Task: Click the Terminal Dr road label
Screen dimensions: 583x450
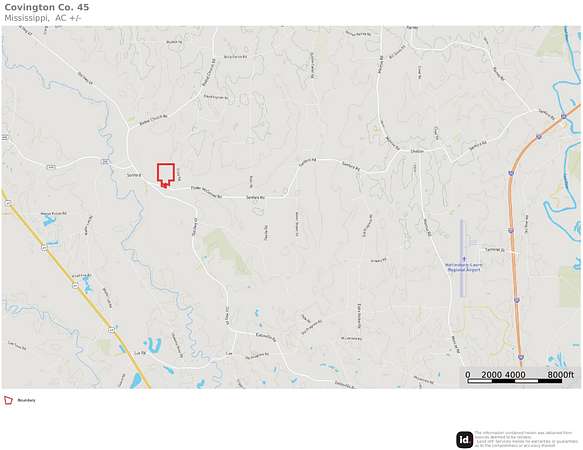Action: 495,250
